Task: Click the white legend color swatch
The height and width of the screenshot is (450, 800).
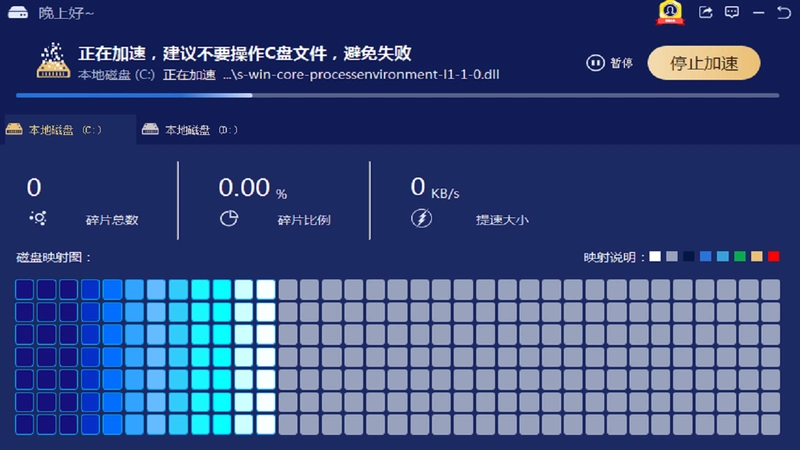Action: coord(655,257)
